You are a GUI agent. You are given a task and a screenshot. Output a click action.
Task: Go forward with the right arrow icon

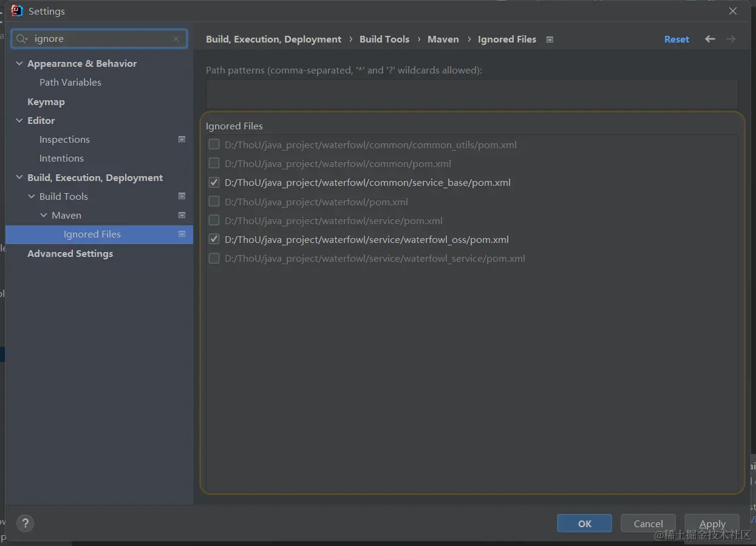coord(730,39)
